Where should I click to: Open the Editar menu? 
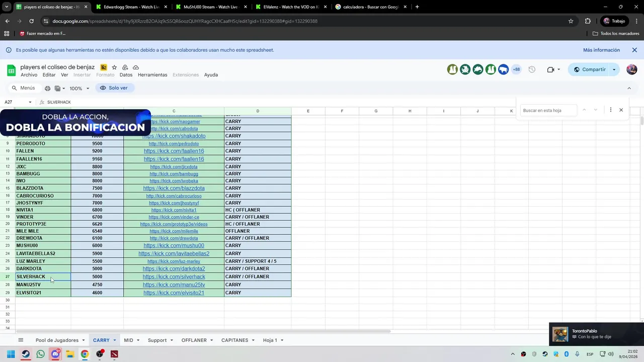click(49, 75)
